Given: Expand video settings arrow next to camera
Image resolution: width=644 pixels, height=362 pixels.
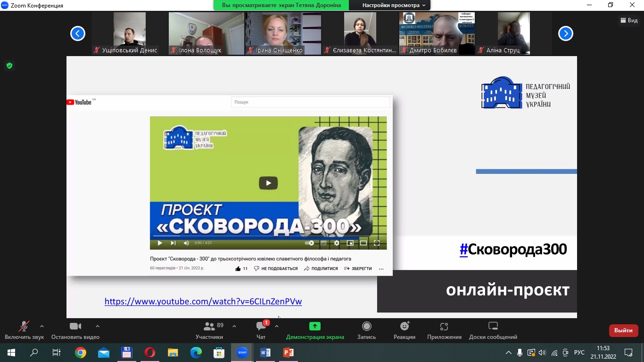Looking at the screenshot, I should 98,326.
